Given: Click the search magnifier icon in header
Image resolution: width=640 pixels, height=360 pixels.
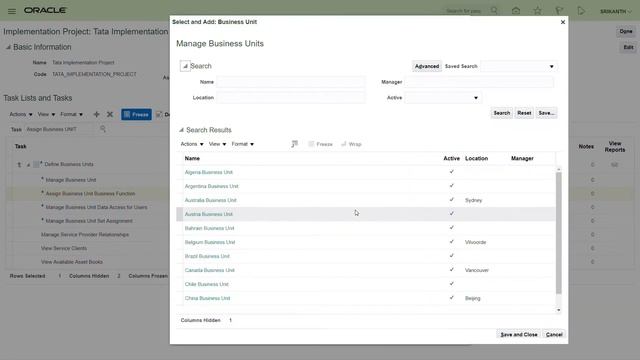Looking at the screenshot, I should click(x=494, y=11).
